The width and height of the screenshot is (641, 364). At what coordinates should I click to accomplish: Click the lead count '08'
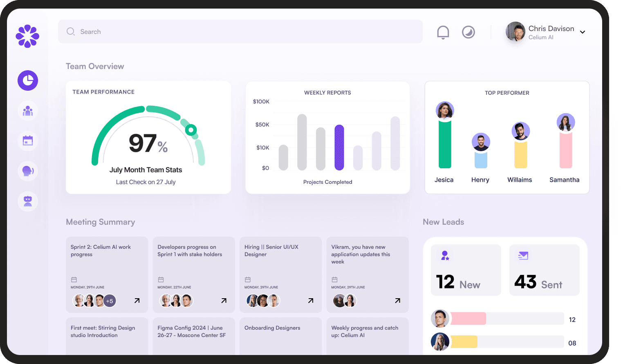pos(572,343)
